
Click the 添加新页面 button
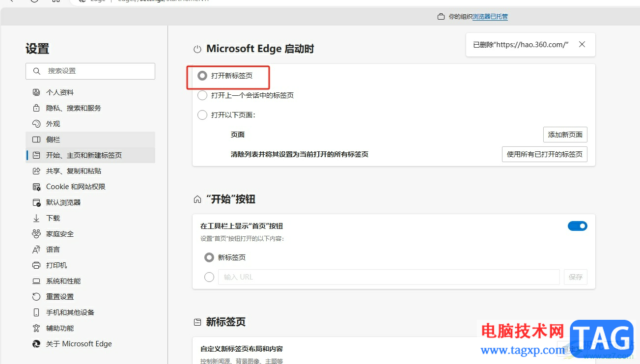565,135
